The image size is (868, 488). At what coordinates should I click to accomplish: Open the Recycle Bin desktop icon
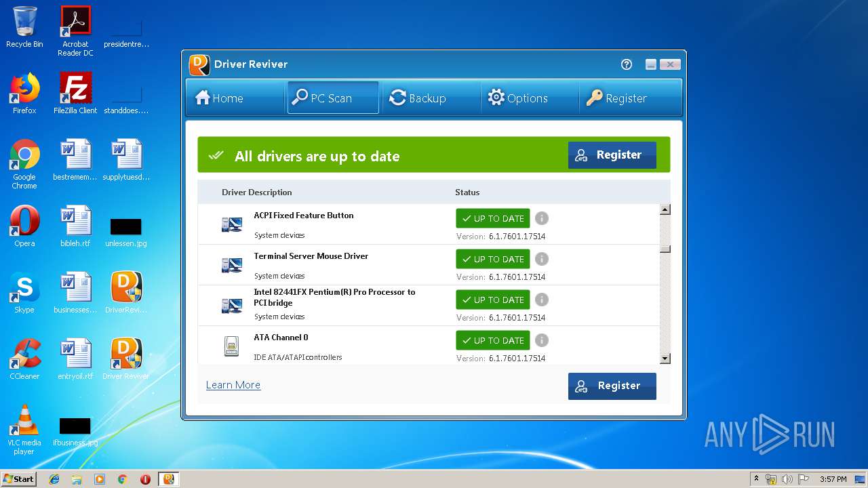(24, 27)
